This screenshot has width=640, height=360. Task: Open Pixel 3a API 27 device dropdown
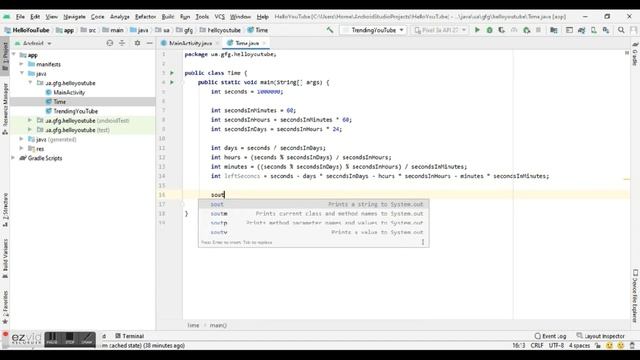(x=440, y=30)
